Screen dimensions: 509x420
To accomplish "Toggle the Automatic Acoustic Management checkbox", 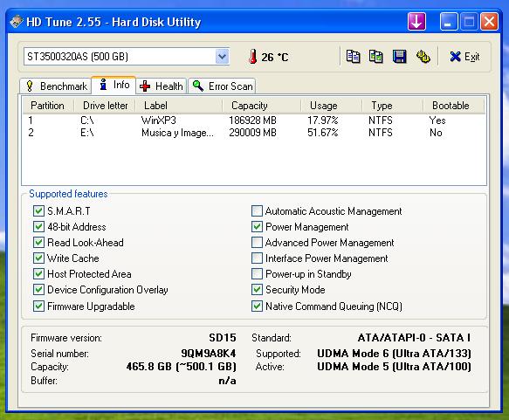I will 257,211.
